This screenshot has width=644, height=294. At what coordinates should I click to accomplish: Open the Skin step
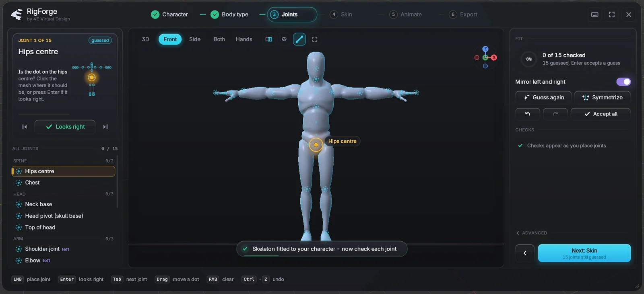(341, 14)
